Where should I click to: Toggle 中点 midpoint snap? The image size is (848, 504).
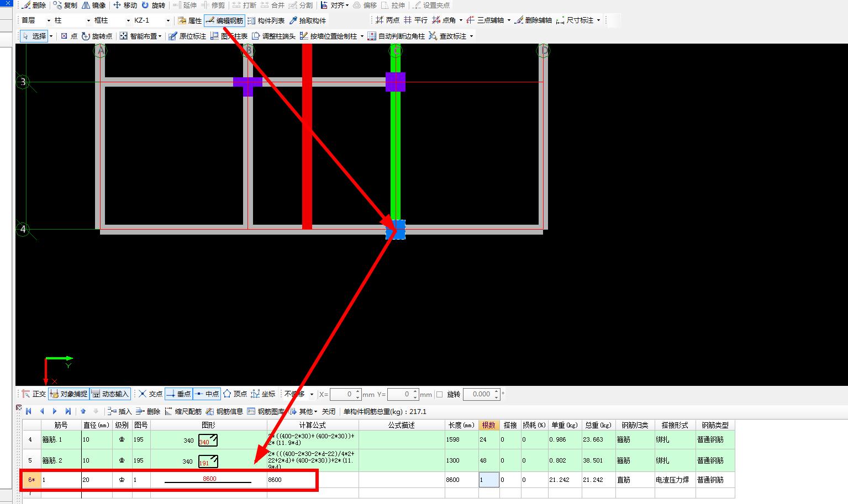(207, 394)
